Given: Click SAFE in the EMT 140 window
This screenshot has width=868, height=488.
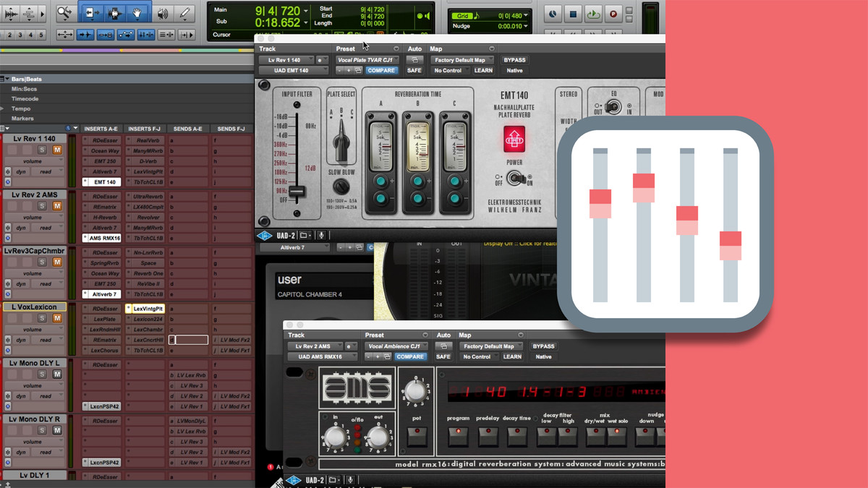Looking at the screenshot, I should coord(414,71).
